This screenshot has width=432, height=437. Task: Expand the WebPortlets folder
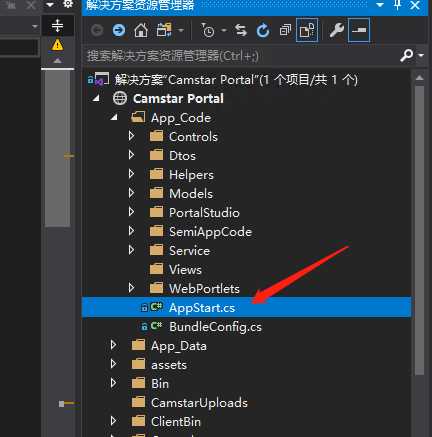[x=131, y=288]
